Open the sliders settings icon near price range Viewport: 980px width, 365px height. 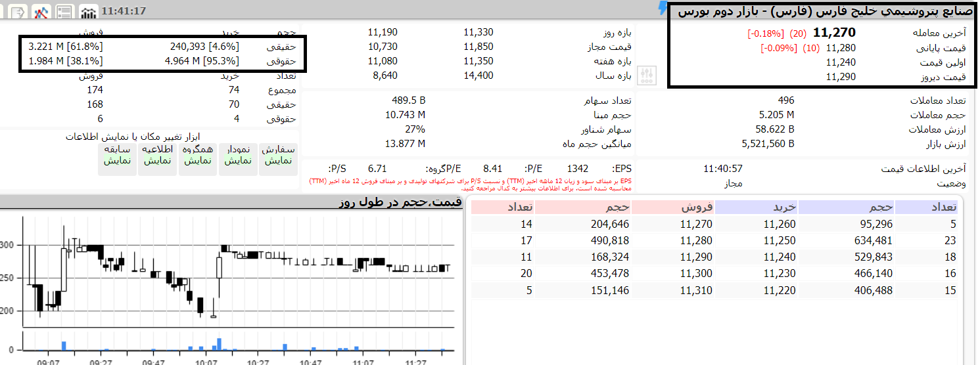pos(647,76)
